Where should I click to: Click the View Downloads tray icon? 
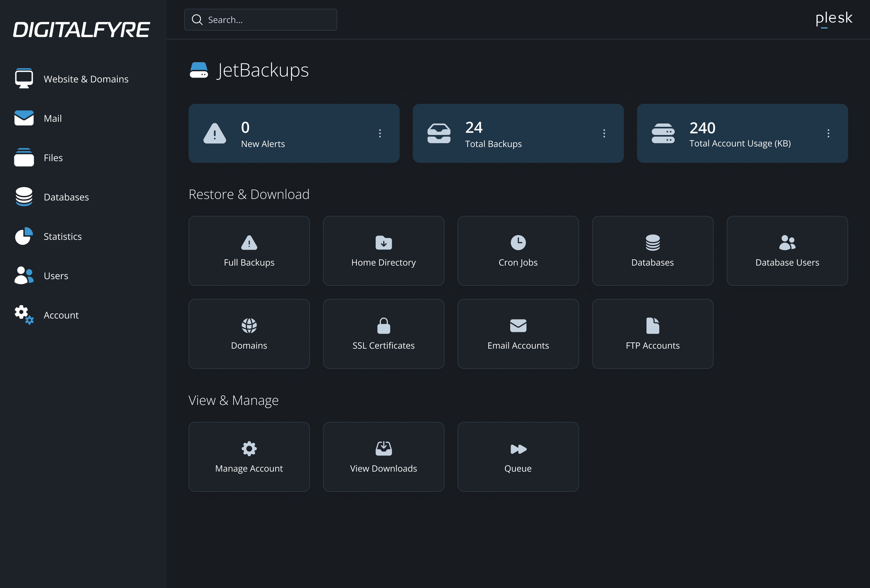(384, 448)
